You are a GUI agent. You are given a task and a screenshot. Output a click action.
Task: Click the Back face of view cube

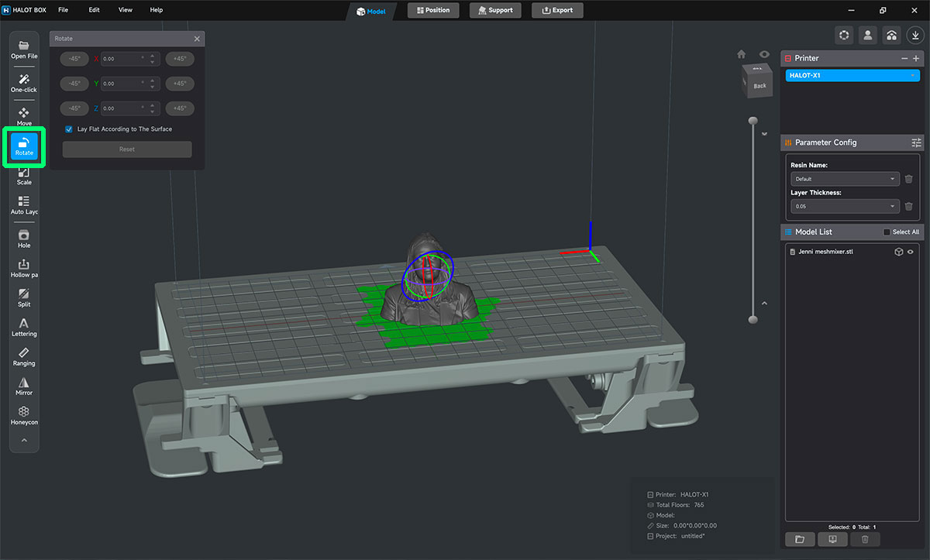760,85
